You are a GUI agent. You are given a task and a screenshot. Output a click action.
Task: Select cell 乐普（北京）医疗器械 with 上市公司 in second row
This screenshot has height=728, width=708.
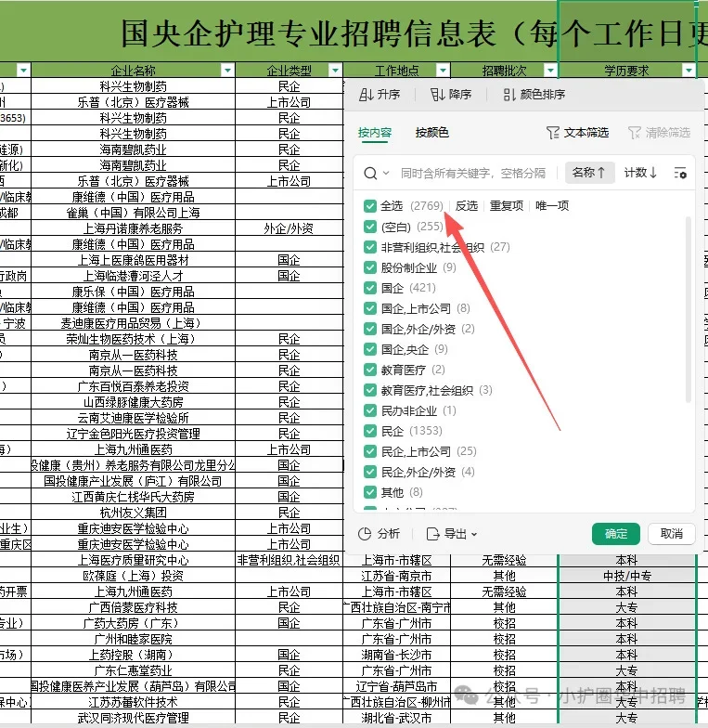click(x=134, y=102)
